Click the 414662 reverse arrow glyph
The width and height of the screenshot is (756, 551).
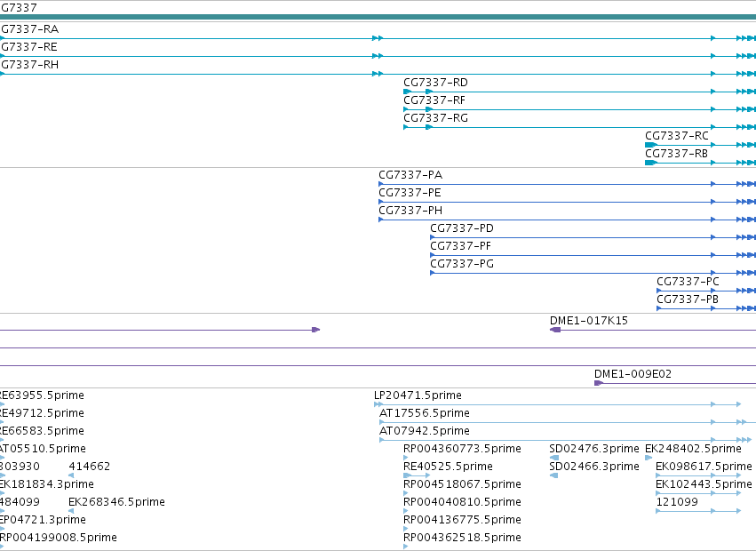71,475
